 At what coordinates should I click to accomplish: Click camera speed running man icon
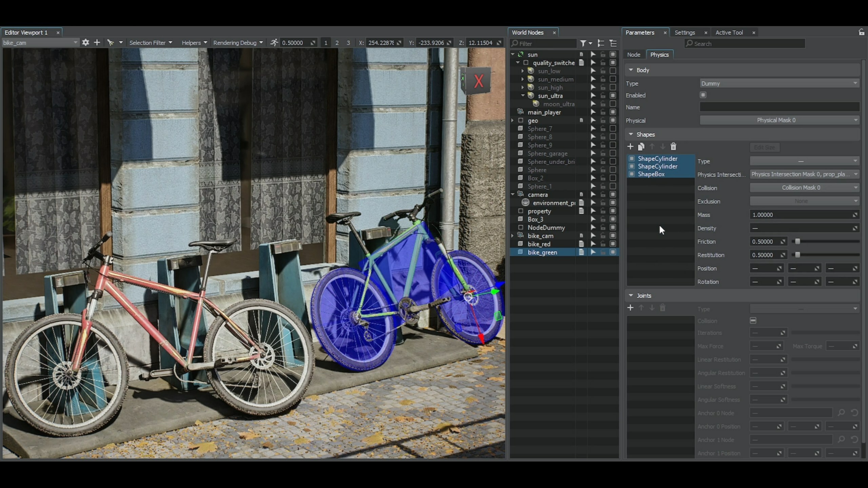coord(274,43)
